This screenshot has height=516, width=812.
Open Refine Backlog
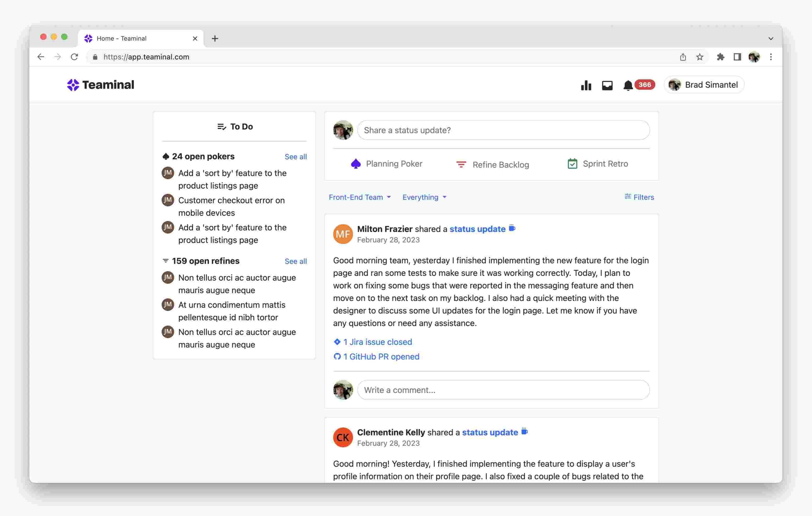pos(492,164)
